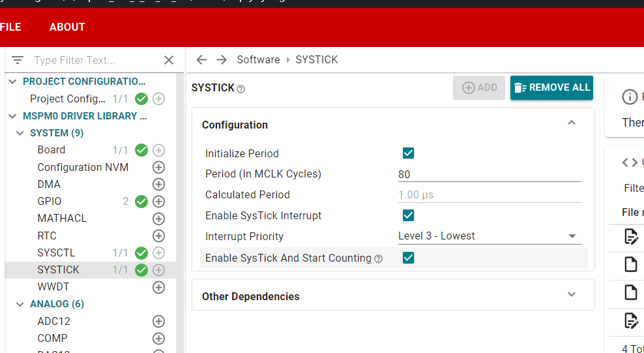Click green check next to SYSCTL
The width and height of the screenshot is (644, 353).
[141, 253]
